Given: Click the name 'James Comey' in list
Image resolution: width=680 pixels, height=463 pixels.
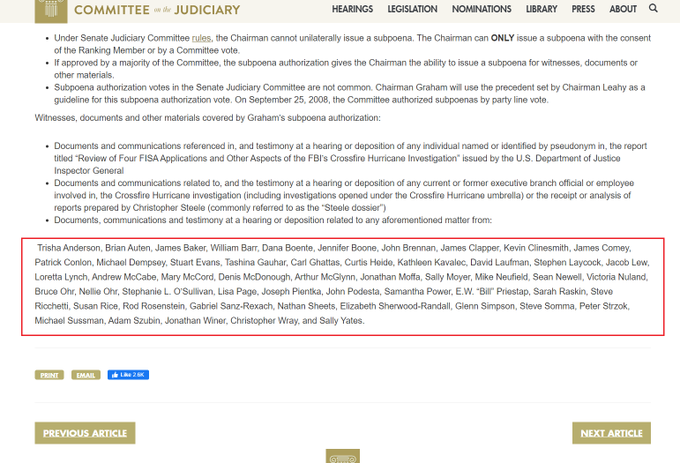Looking at the screenshot, I should coord(601,248).
